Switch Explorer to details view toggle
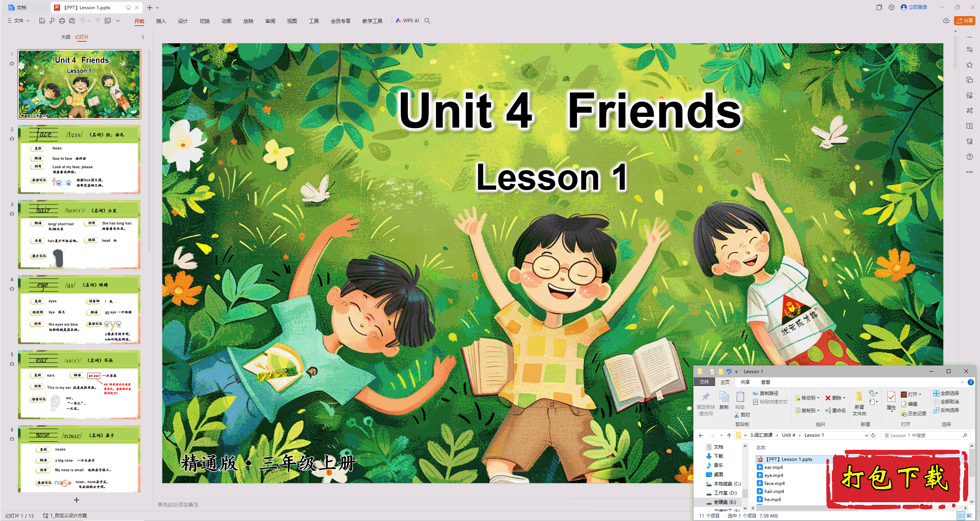 (x=961, y=516)
